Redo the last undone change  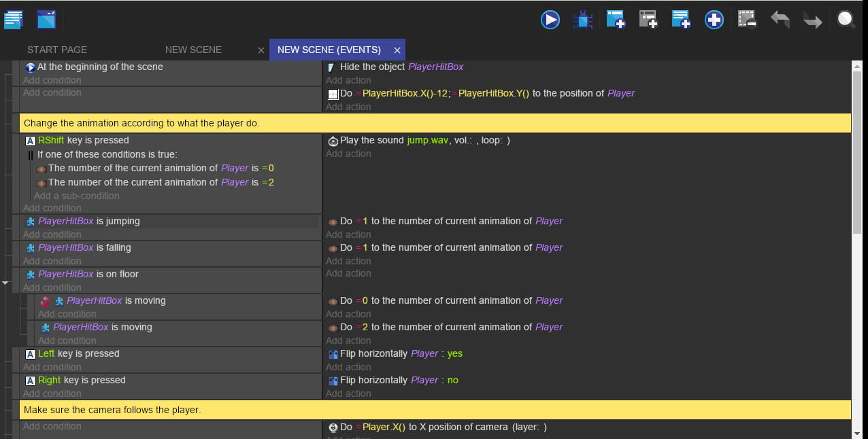(812, 20)
